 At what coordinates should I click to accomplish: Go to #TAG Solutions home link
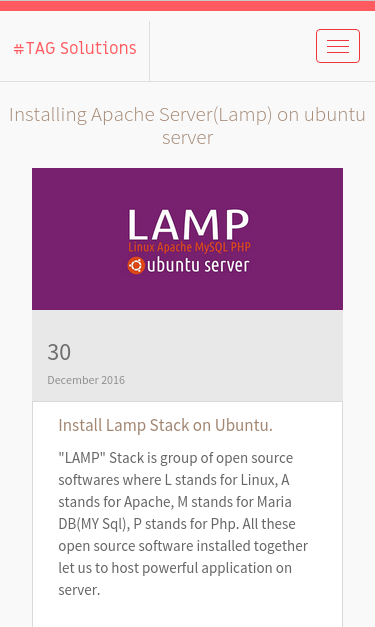[75, 48]
